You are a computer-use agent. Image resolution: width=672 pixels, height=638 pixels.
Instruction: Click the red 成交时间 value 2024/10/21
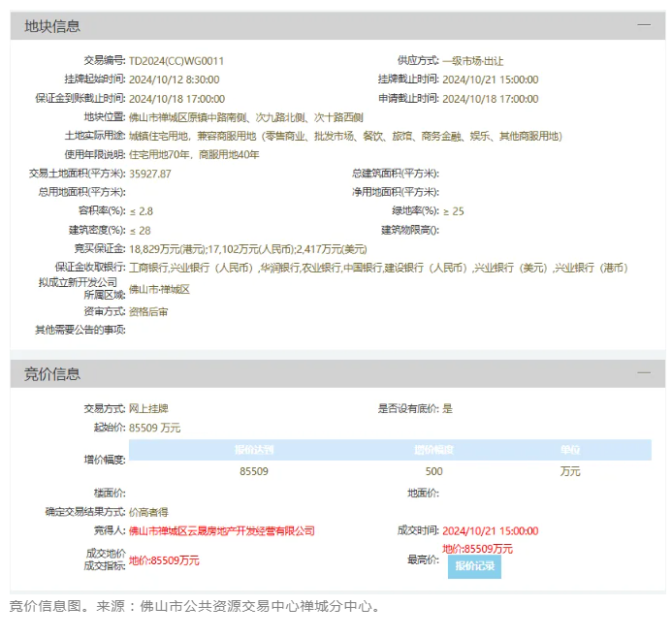[490, 530]
